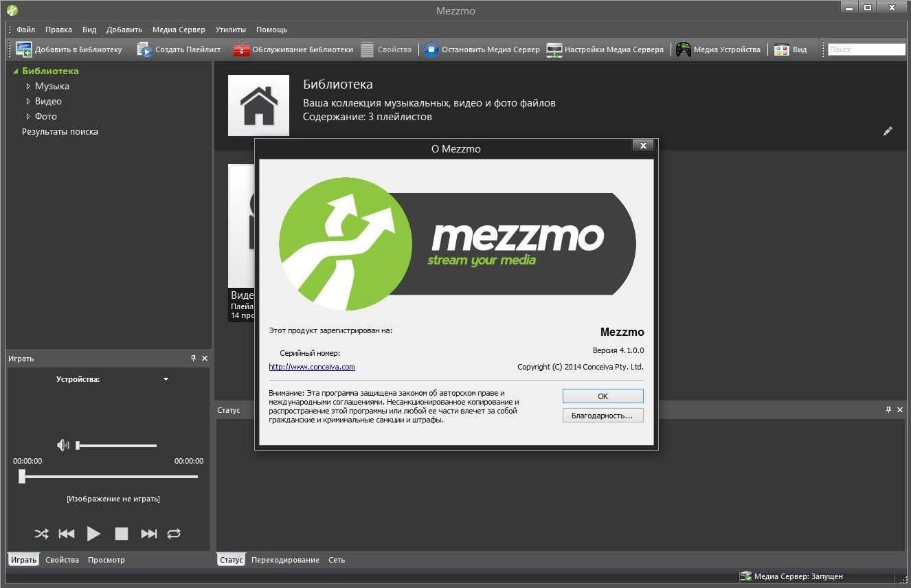
Task: Open Media Server Settings icon
Action: (554, 49)
